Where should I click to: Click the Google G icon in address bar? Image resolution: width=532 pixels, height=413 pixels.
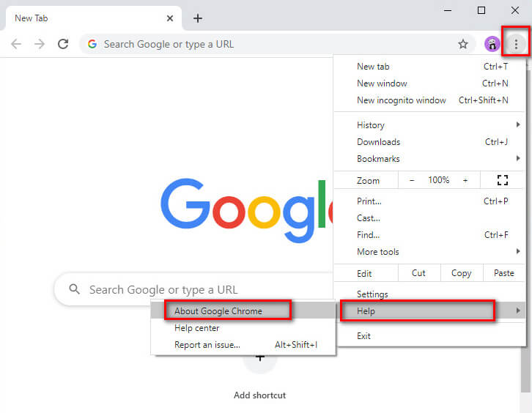click(92, 44)
